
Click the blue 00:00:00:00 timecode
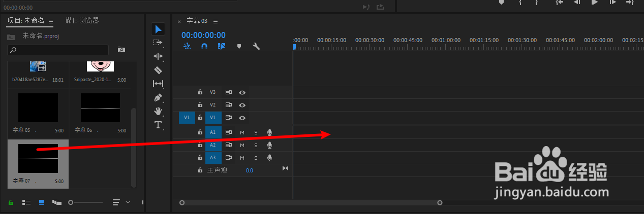tap(203, 35)
